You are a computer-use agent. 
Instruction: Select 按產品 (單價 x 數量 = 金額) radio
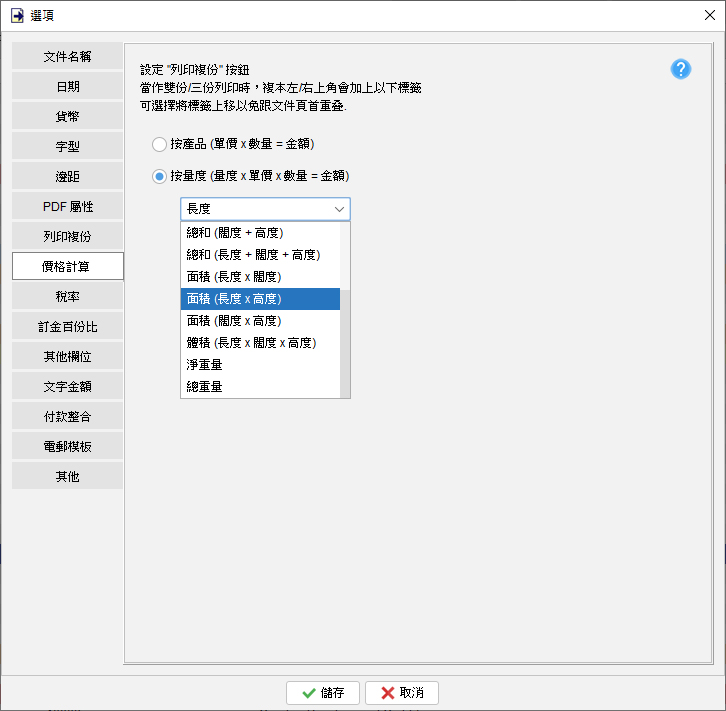coord(159,144)
